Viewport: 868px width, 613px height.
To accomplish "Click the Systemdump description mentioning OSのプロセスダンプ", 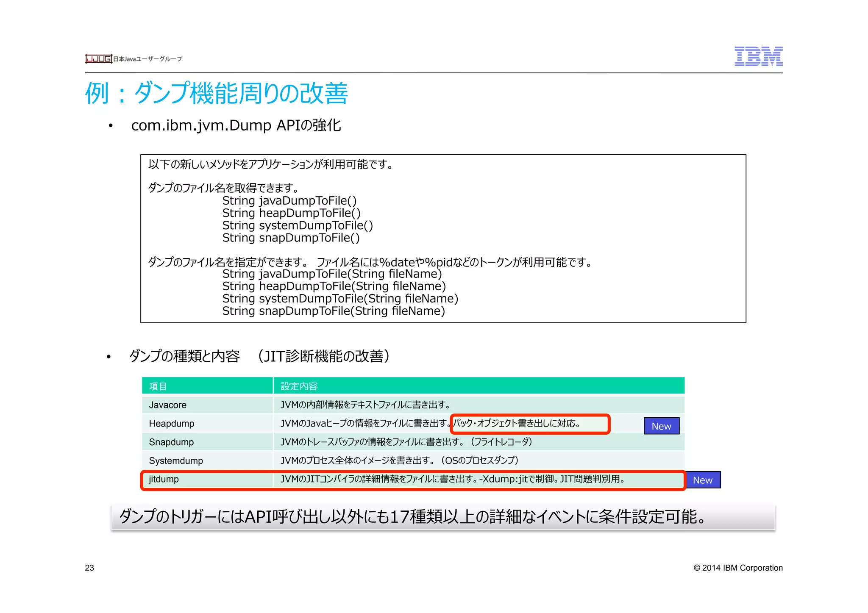I will click(x=400, y=460).
